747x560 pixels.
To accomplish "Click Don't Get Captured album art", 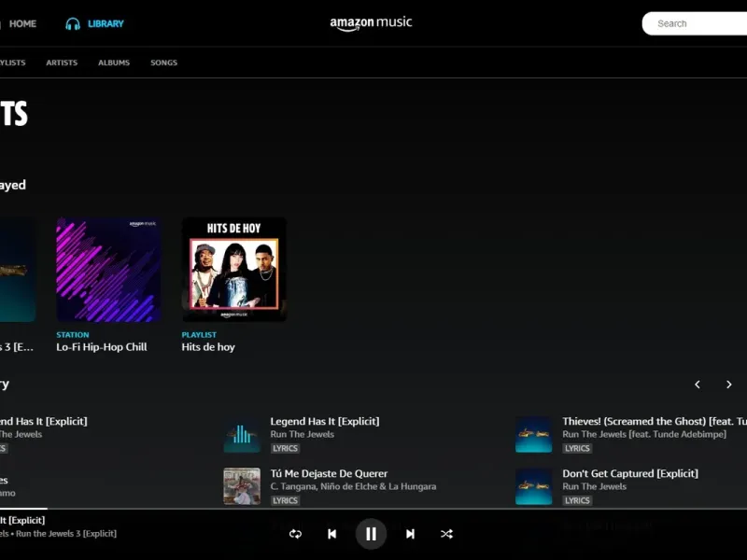I will click(534, 486).
